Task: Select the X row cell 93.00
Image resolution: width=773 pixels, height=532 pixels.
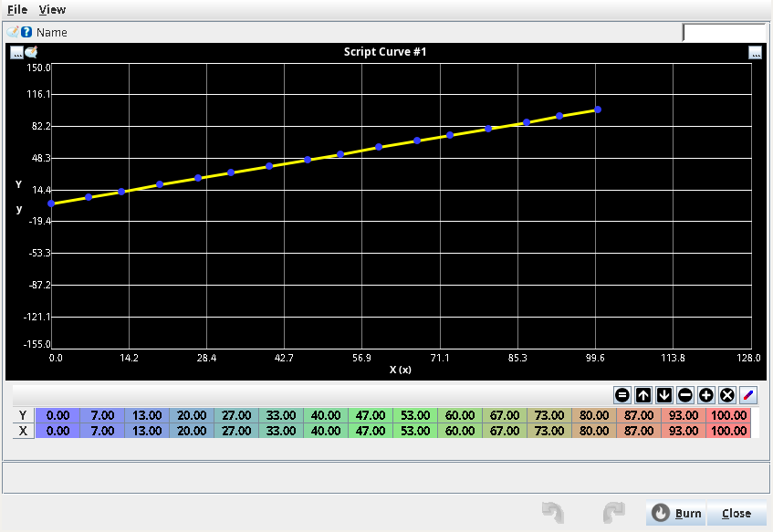Action: point(684,431)
